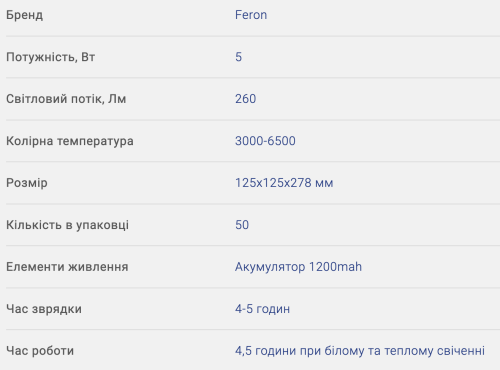Image resolution: width=500 pixels, height=370 pixels.
Task: Open the Акумулятор 1200mah link
Action: coord(298,267)
